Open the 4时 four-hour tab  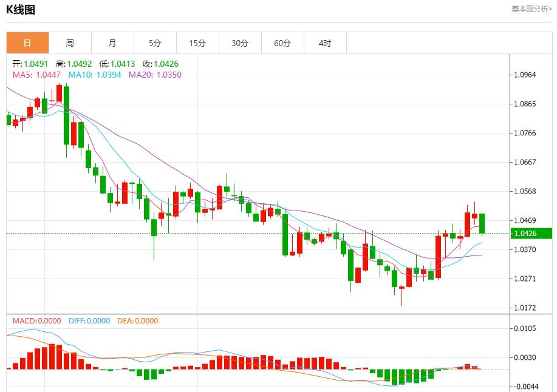click(325, 43)
